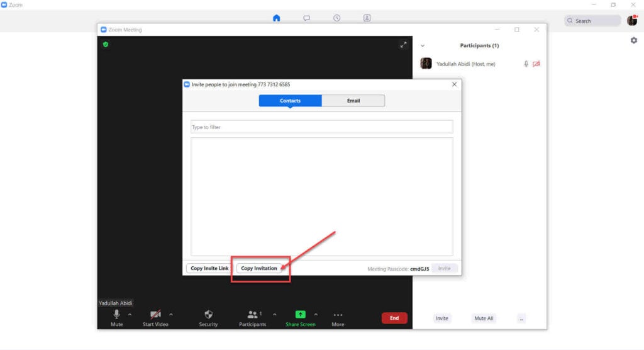Click the Zoom app icon in main title bar
Viewport: 644px width, 350px height.
(x=4, y=5)
